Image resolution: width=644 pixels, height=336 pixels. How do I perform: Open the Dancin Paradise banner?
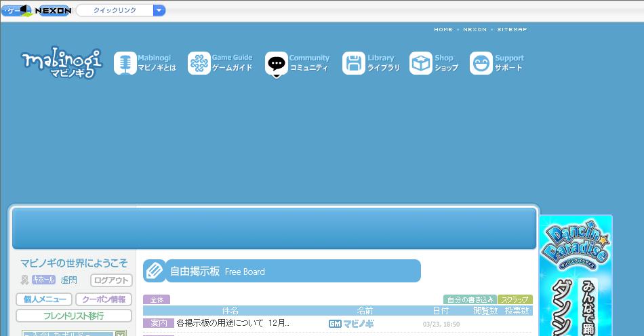576,276
